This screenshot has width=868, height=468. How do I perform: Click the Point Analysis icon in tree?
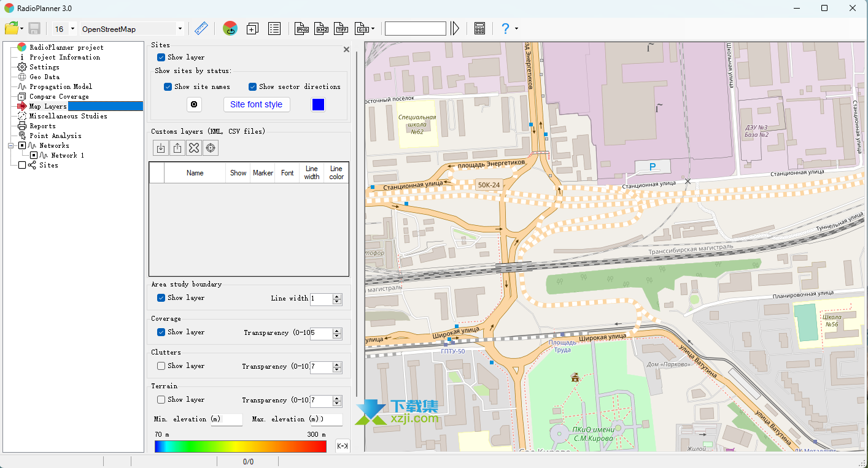pos(22,136)
